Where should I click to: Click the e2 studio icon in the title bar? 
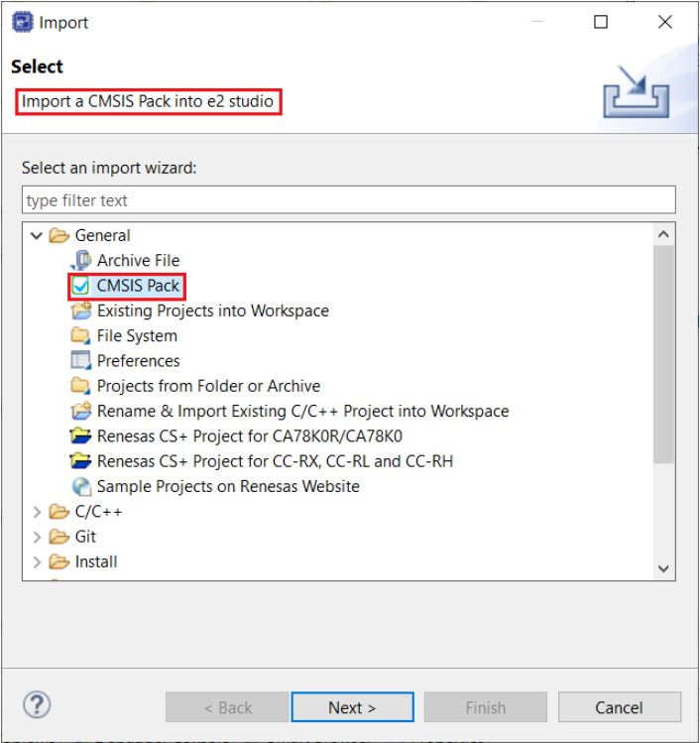point(23,22)
